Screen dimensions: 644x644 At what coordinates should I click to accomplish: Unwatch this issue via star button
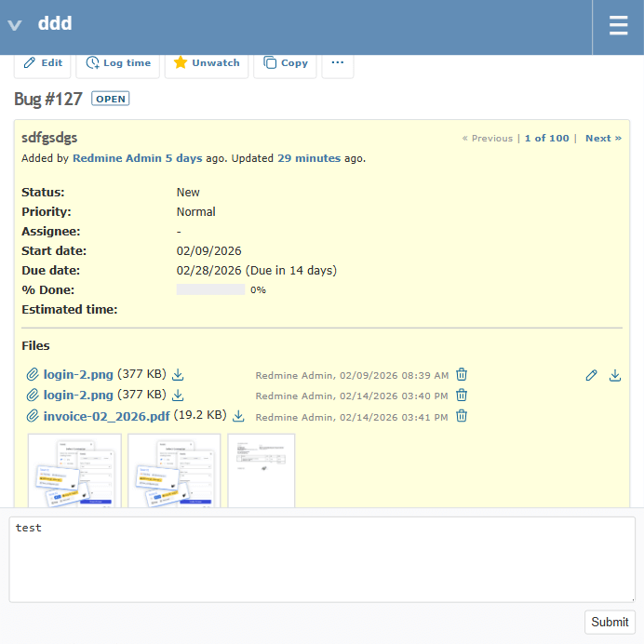[207, 63]
